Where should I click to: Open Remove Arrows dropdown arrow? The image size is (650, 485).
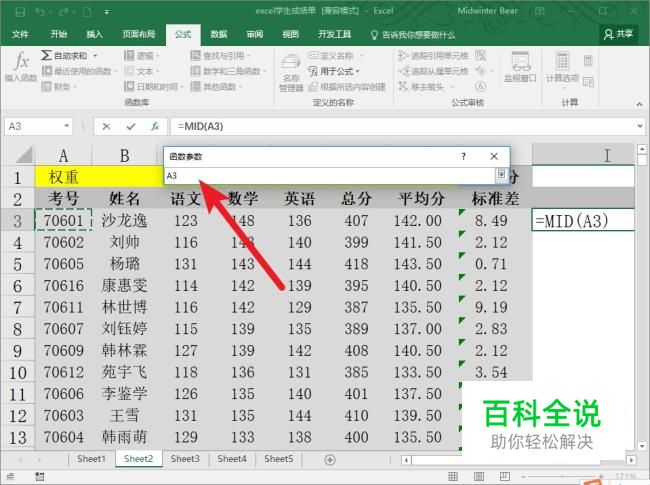pos(452,87)
